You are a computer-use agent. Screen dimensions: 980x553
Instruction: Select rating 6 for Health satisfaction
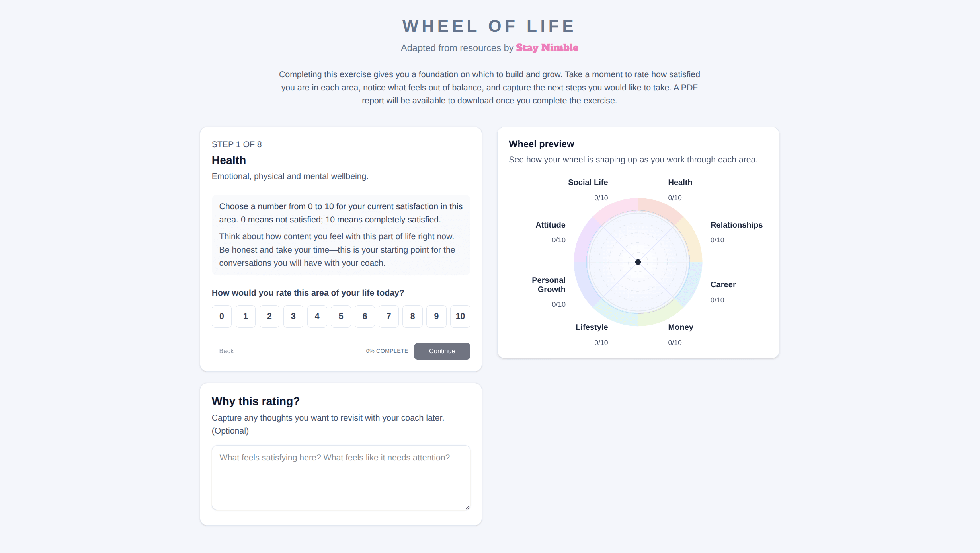tap(365, 316)
